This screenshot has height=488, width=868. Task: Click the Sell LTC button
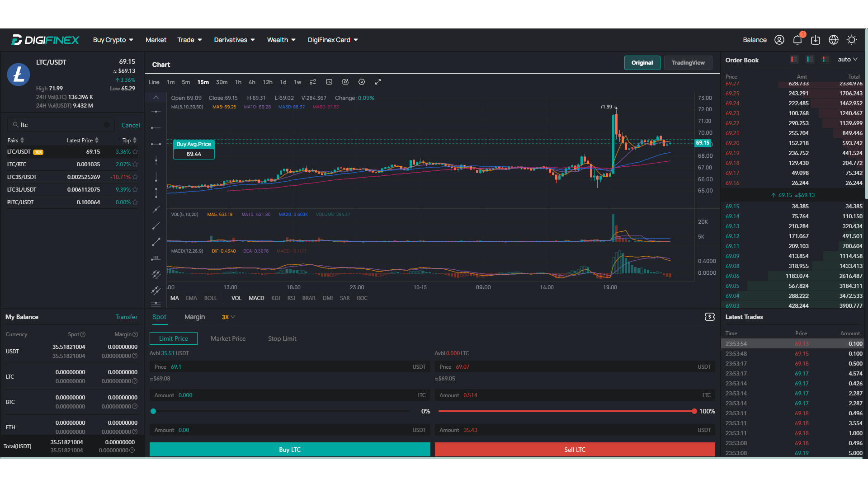coord(575,450)
